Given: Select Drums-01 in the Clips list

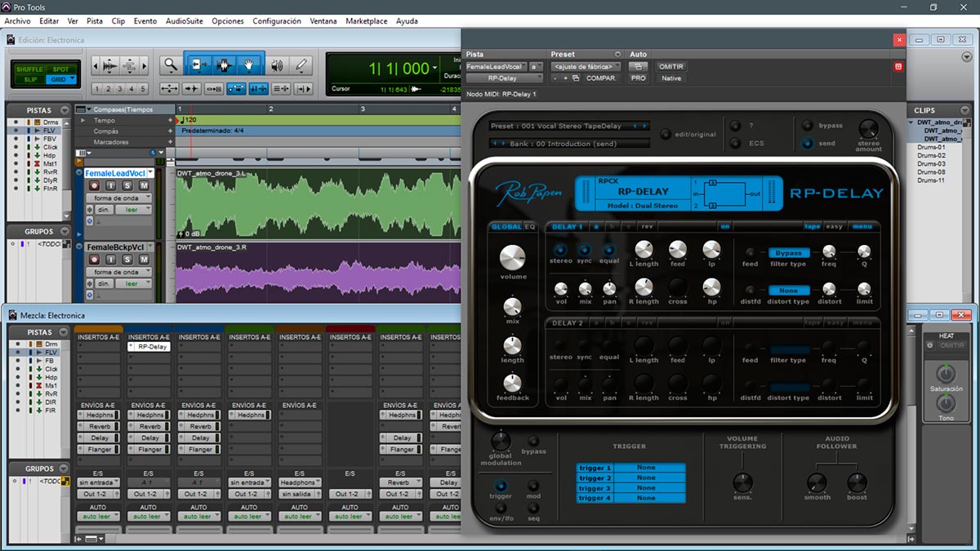Looking at the screenshot, I should (931, 148).
